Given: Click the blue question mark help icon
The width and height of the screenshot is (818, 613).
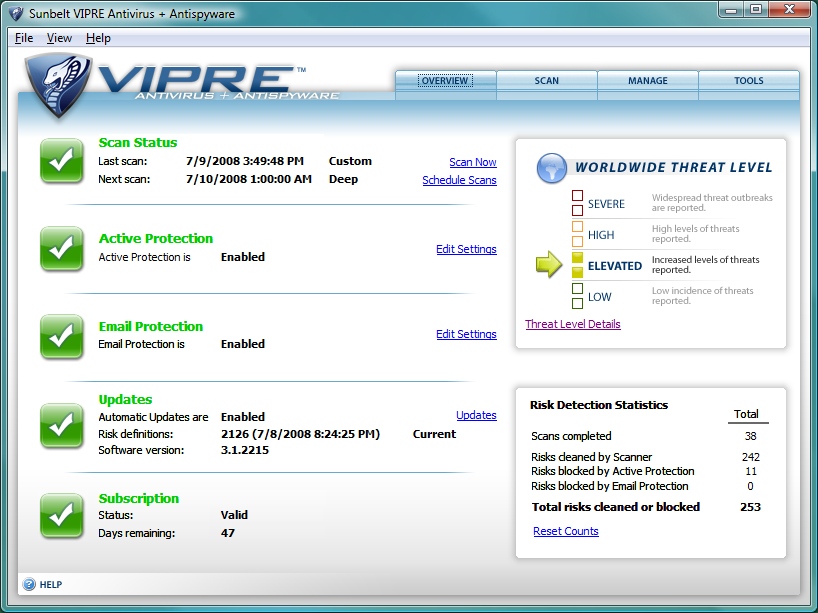Looking at the screenshot, I should click(x=30, y=584).
